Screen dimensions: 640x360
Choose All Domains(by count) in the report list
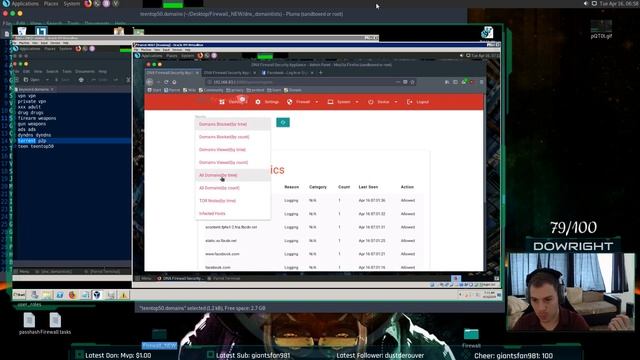pyautogui.click(x=233, y=188)
